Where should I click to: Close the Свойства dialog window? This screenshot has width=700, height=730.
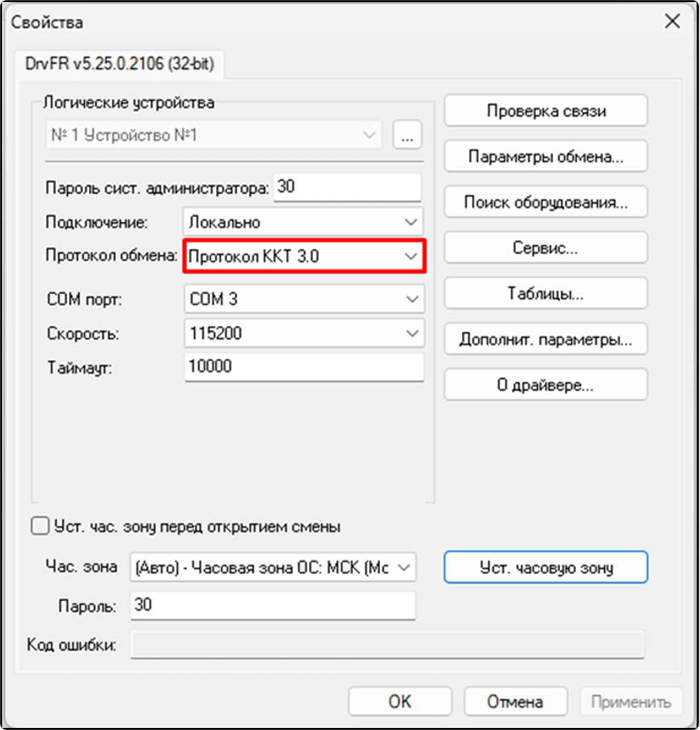(x=672, y=21)
